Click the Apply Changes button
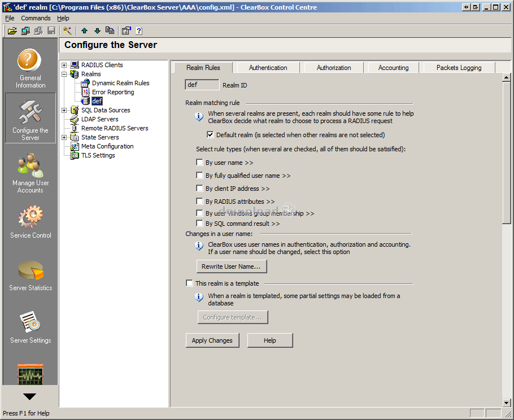Image resolution: width=514 pixels, height=420 pixels. [212, 340]
